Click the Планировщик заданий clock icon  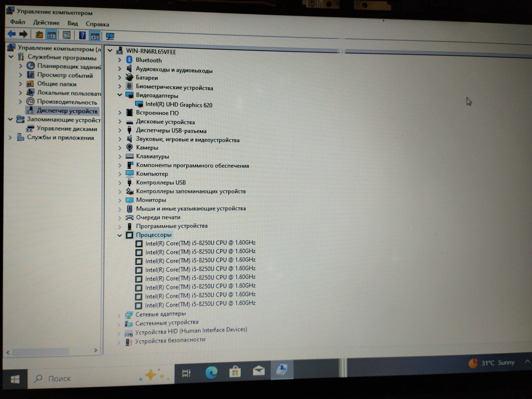point(30,66)
